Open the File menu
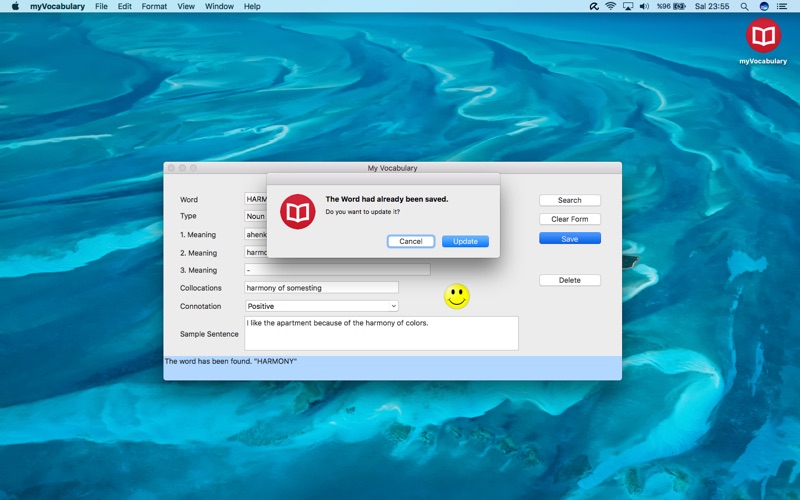Screen dimensions: 800x500 pyautogui.click(x=101, y=6)
